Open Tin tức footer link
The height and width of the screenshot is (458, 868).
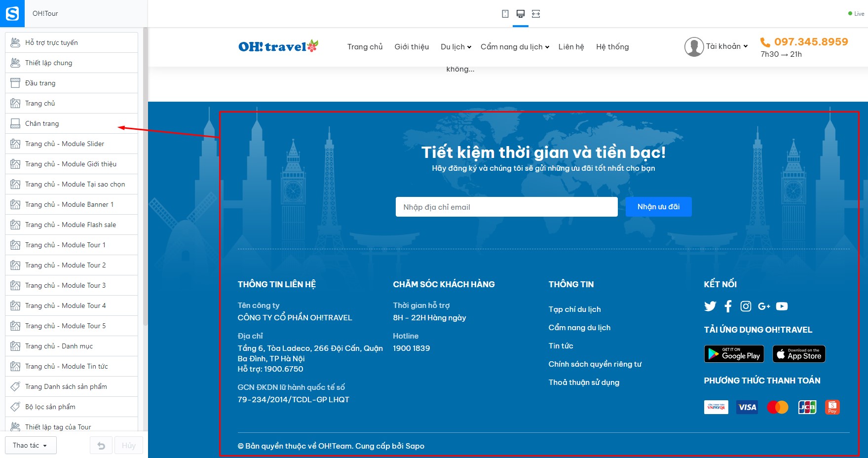561,346
